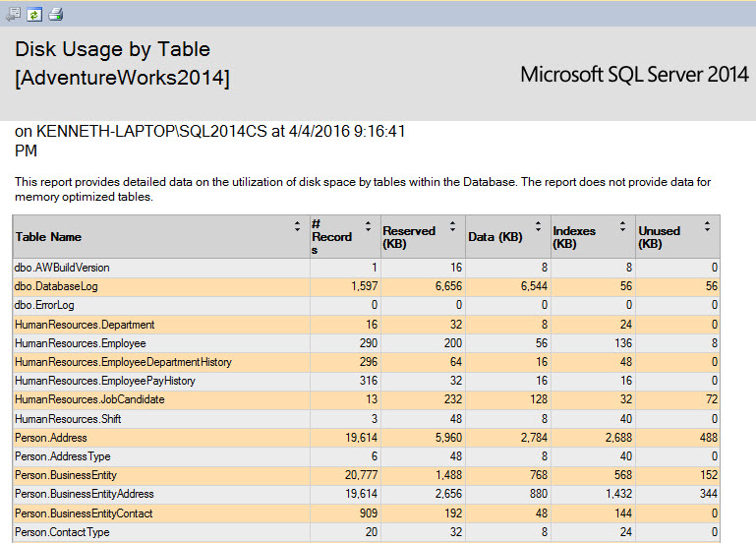Image resolution: width=756 pixels, height=543 pixels.
Task: Click the Table Name column header text
Action: click(x=48, y=237)
